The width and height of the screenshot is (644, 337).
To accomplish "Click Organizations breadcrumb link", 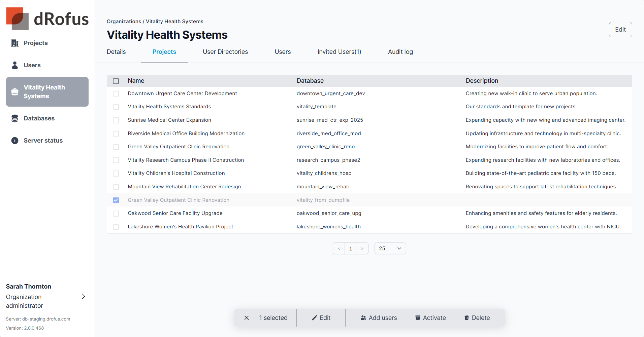I will coord(124,22).
